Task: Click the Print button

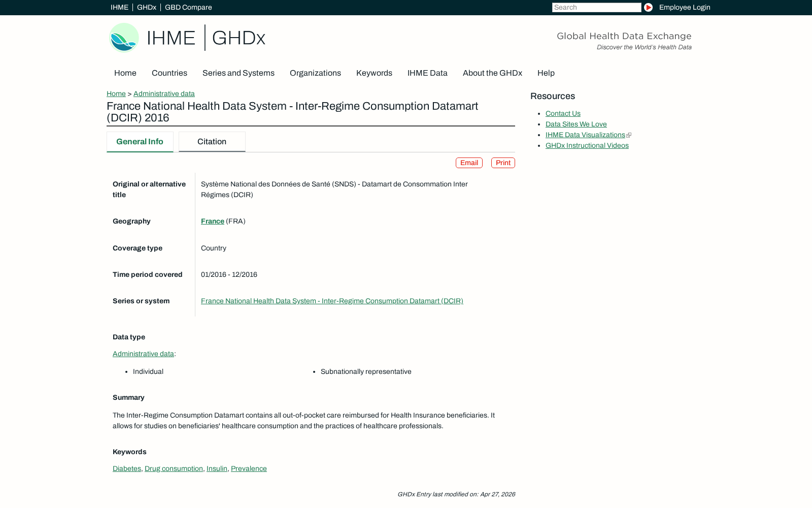Action: [x=503, y=163]
